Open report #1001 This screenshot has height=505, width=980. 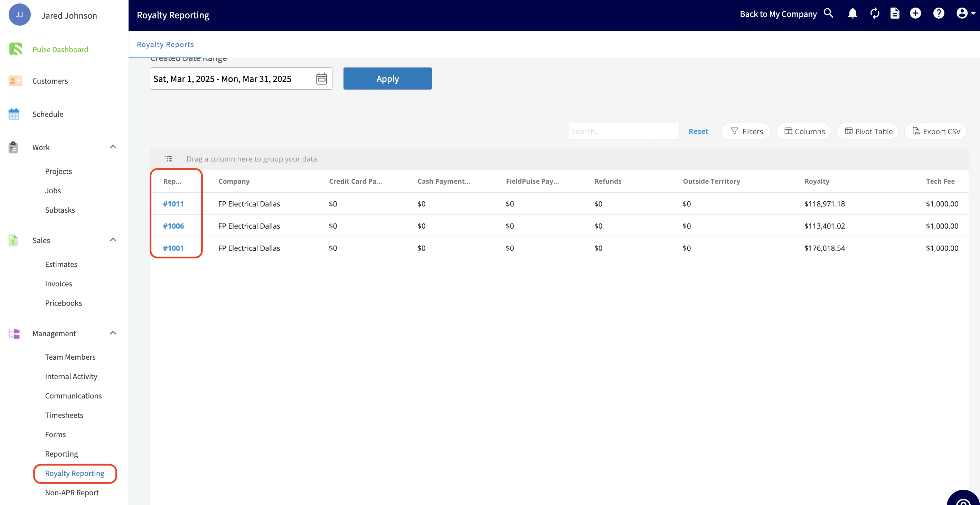click(173, 248)
